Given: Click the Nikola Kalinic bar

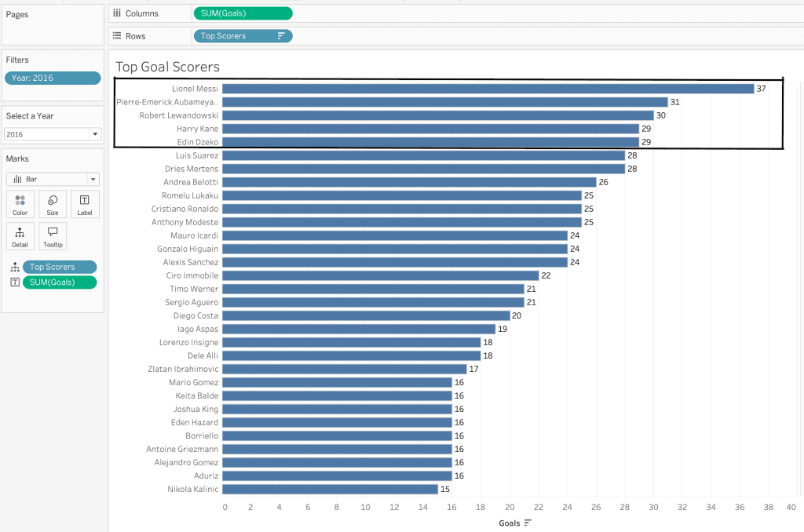Looking at the screenshot, I should (x=330, y=489).
